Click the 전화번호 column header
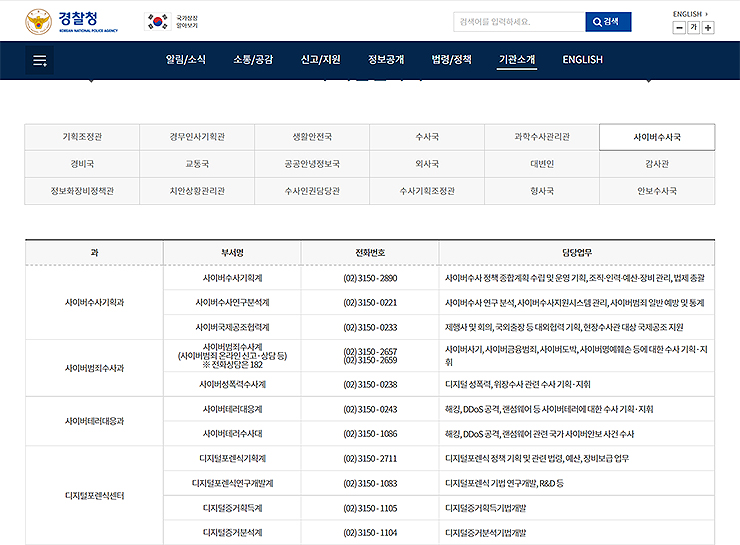The image size is (740, 545). click(370, 253)
